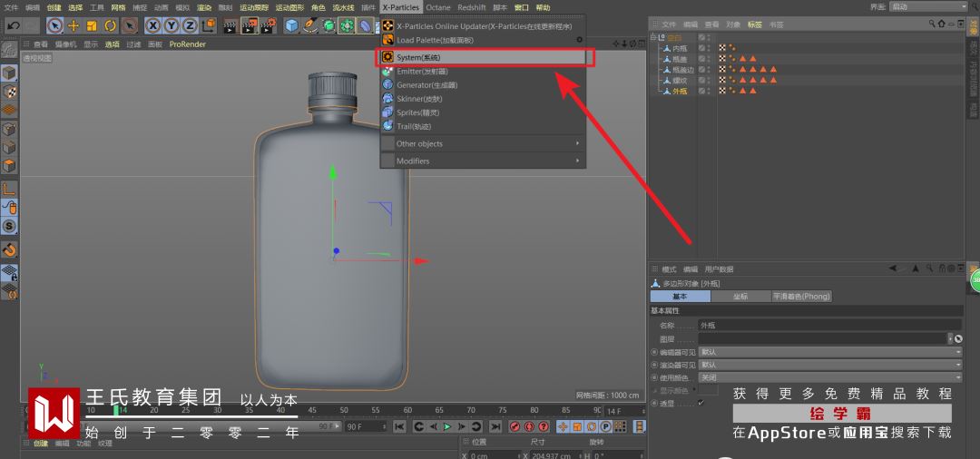
Task: Toggle Z axis lock
Action: point(190,25)
